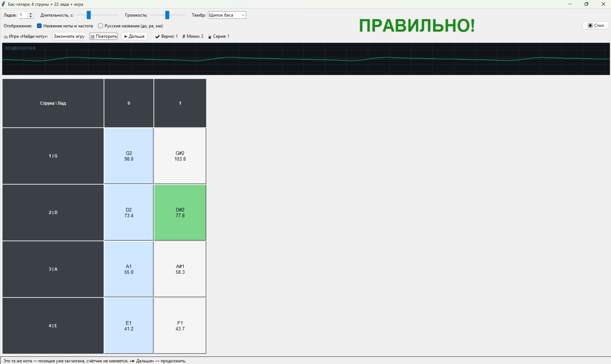Increase the Ладов spinbox value with up arrow
This screenshot has width=611, height=364.
point(31,13)
